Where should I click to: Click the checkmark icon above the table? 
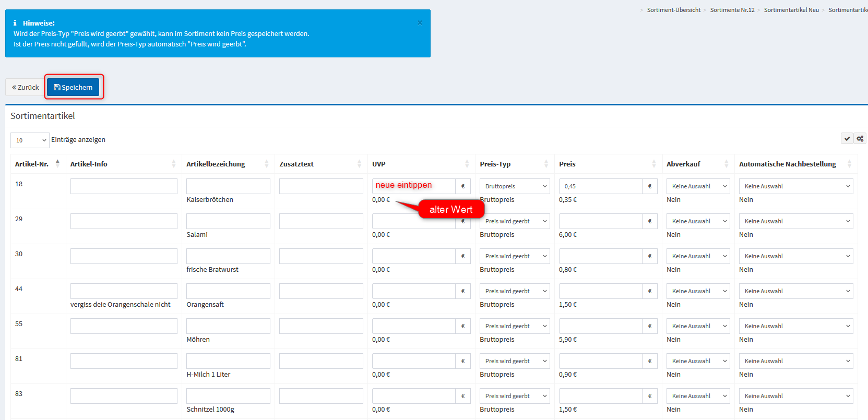coord(847,139)
